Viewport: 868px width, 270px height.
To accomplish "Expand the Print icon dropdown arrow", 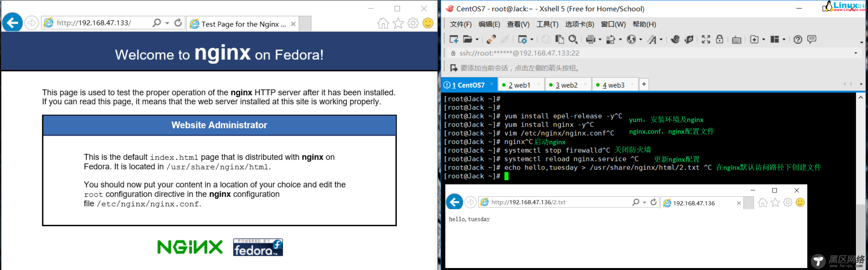I will (600, 40).
